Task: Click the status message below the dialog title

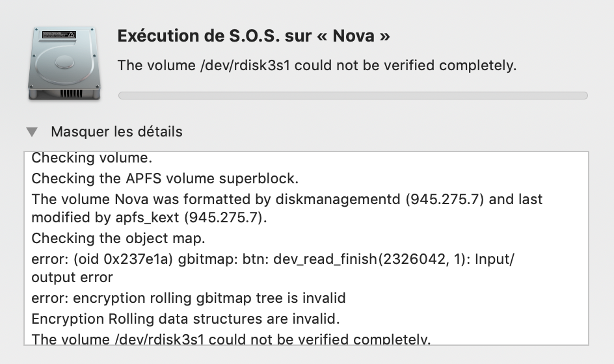Action: click(x=317, y=66)
